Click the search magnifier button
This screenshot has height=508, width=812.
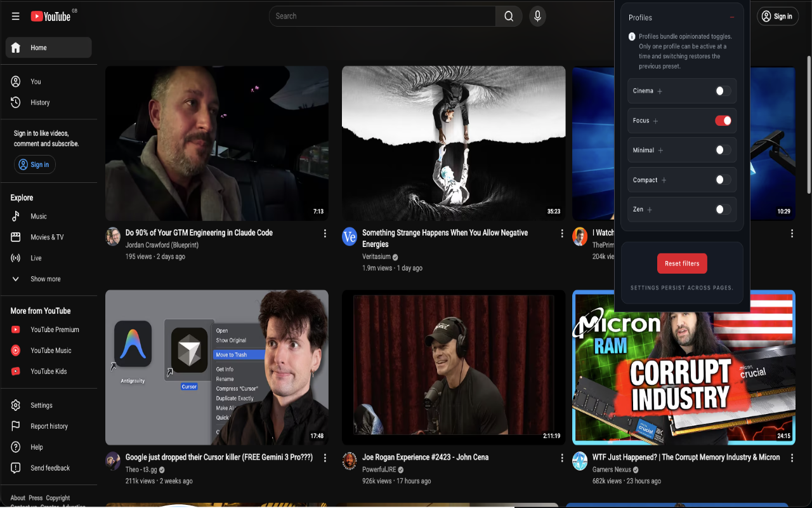click(509, 17)
